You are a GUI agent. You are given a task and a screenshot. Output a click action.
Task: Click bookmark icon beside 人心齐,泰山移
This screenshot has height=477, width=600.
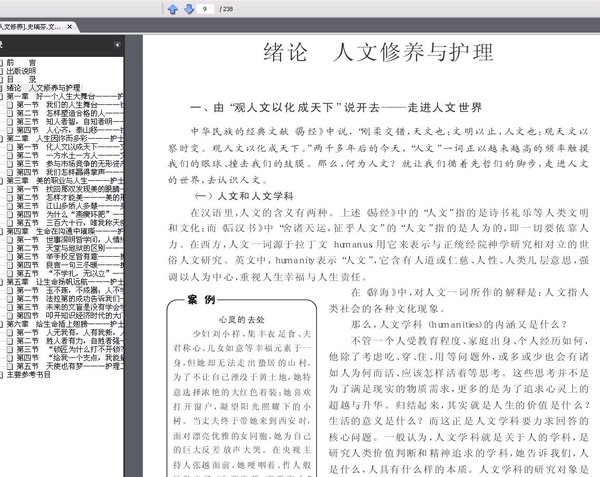(10, 130)
